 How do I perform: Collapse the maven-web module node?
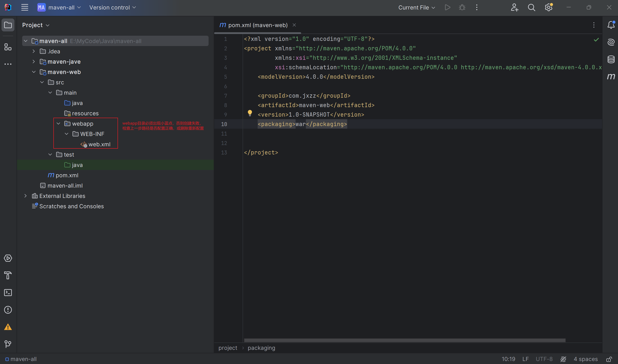[x=34, y=72]
